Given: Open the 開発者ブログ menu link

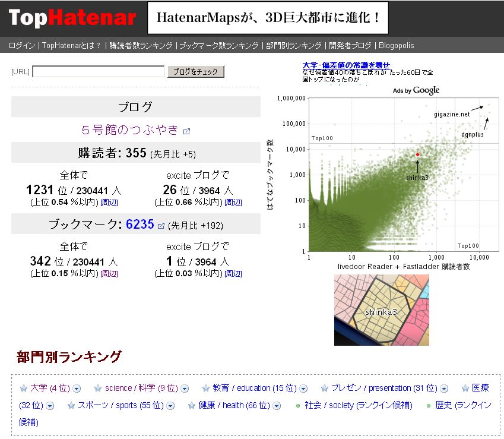Looking at the screenshot, I should click(350, 45).
